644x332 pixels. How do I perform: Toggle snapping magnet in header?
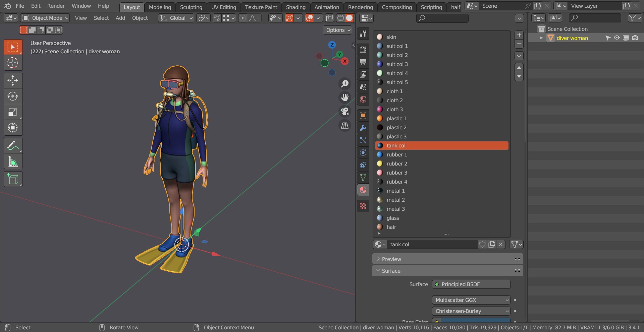tap(217, 18)
